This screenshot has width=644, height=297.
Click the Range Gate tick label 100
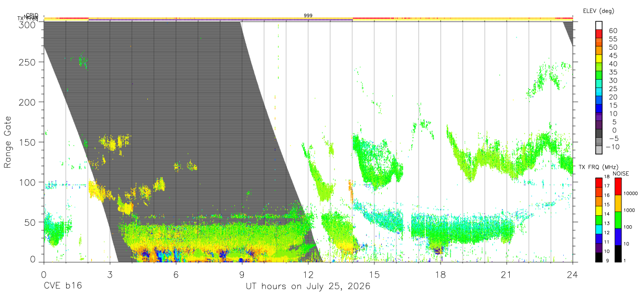point(27,182)
